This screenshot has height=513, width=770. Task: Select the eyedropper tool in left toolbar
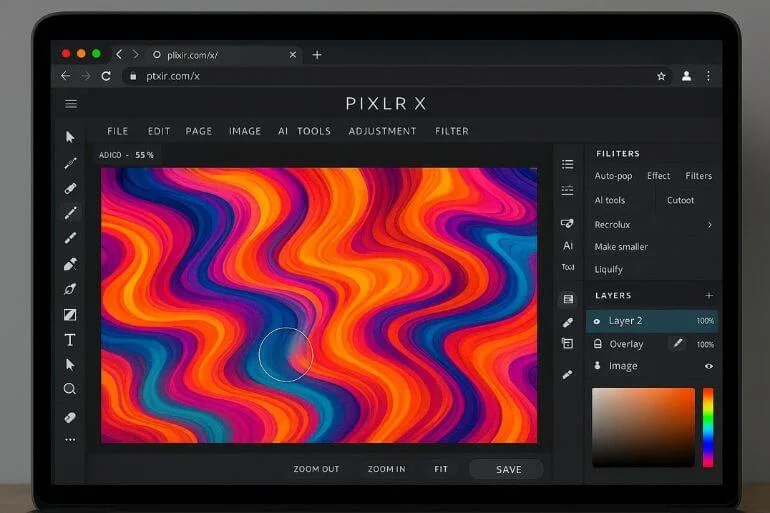[x=71, y=163]
